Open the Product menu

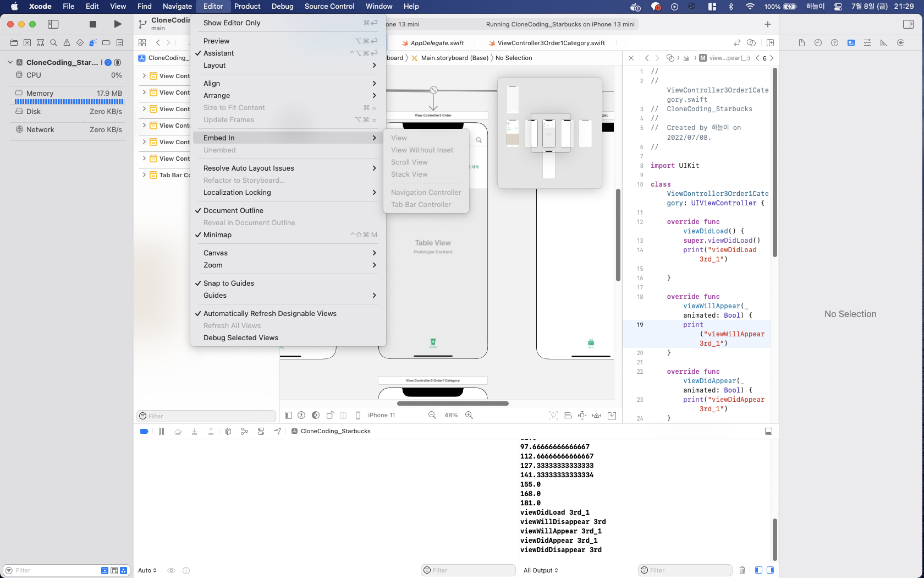click(247, 7)
